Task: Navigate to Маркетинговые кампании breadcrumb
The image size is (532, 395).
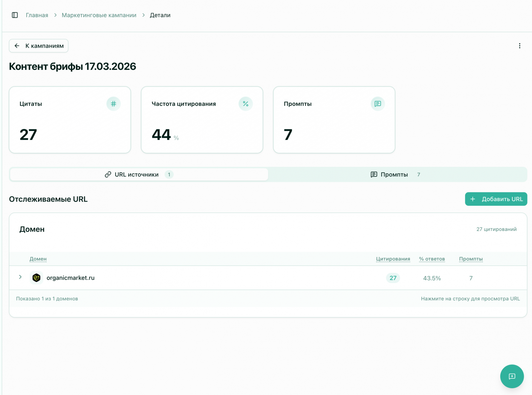Action: pos(99,15)
